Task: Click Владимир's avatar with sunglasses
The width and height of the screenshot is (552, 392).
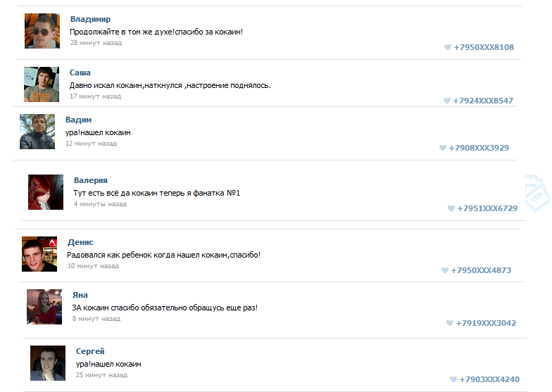Action: point(42,31)
